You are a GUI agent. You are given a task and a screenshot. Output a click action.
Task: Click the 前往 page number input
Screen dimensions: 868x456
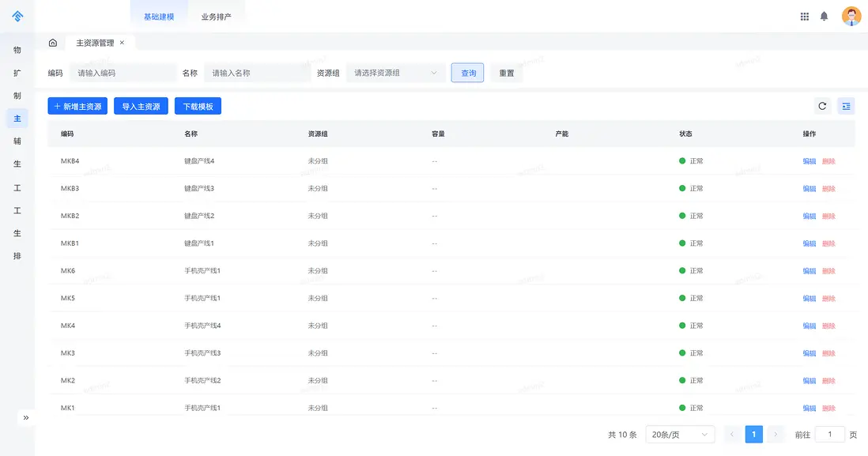(x=829, y=435)
